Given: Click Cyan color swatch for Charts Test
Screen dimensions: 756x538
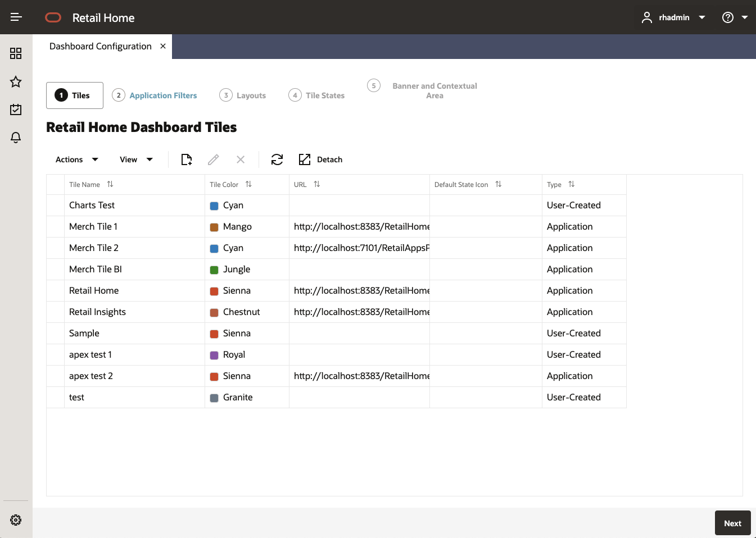Looking at the screenshot, I should click(x=214, y=206).
